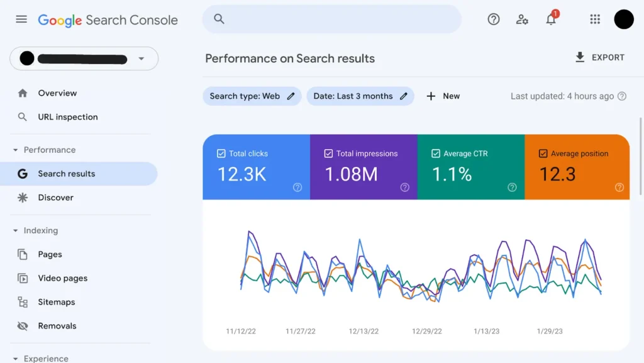
Task: Select the orange Average position card
Action: tap(577, 167)
